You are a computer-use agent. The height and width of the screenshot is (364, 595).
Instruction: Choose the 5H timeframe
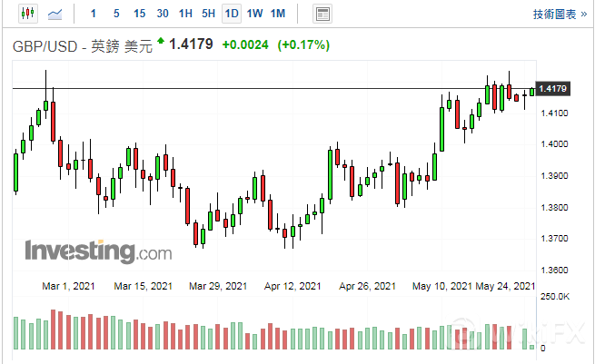pos(208,14)
